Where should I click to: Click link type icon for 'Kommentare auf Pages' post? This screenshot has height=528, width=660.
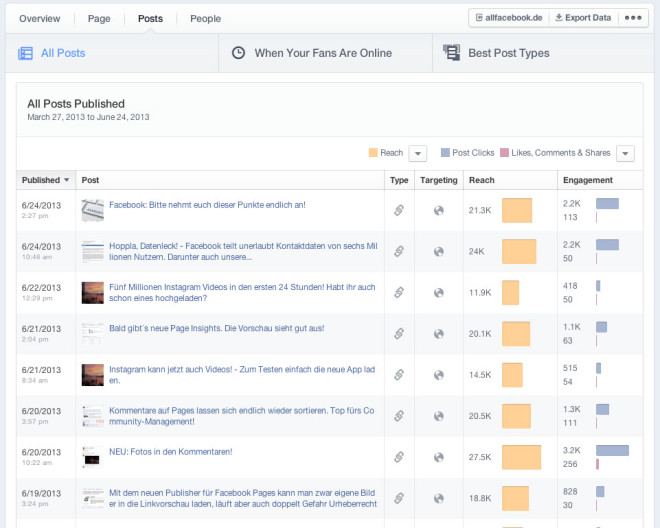tap(399, 416)
